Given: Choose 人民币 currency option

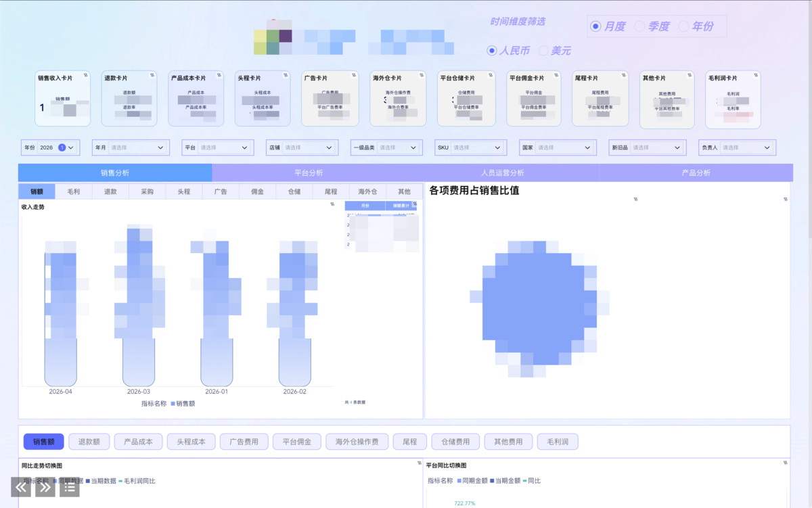Looking at the screenshot, I should pos(508,51).
